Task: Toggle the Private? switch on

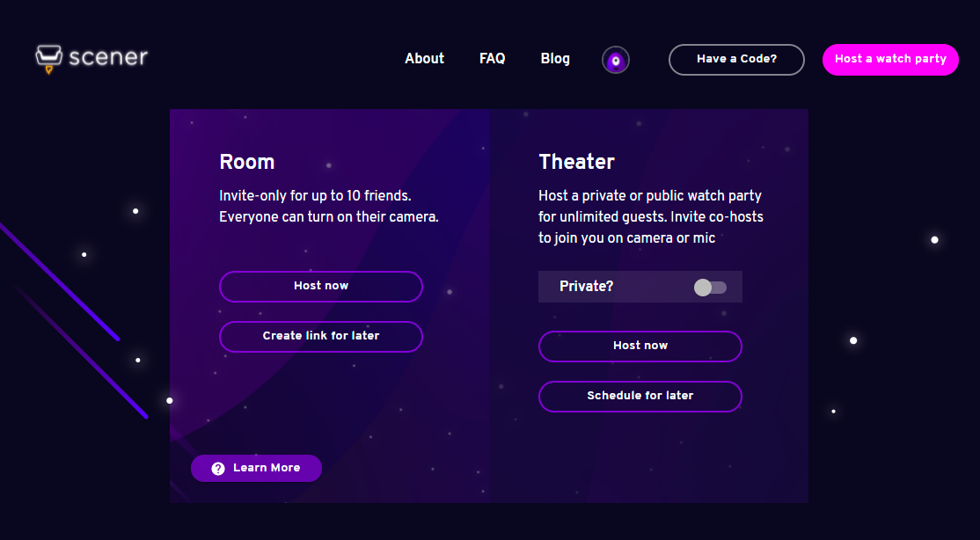Action: (710, 288)
